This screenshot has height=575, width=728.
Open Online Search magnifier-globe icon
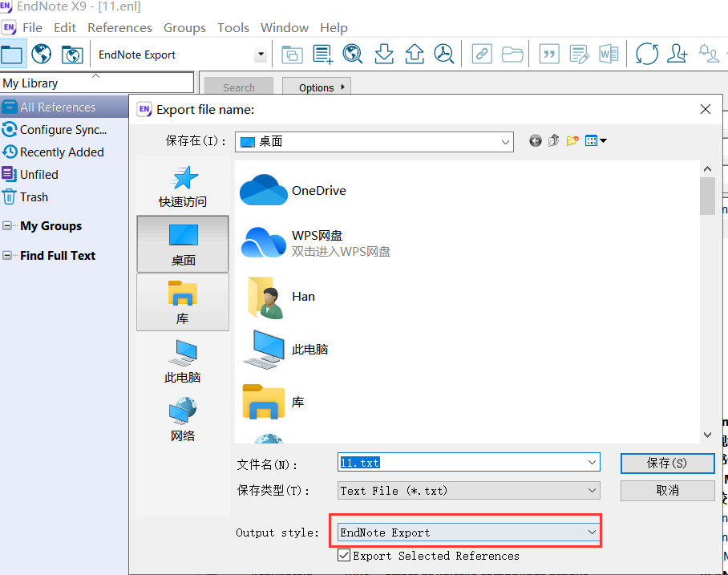(x=353, y=55)
